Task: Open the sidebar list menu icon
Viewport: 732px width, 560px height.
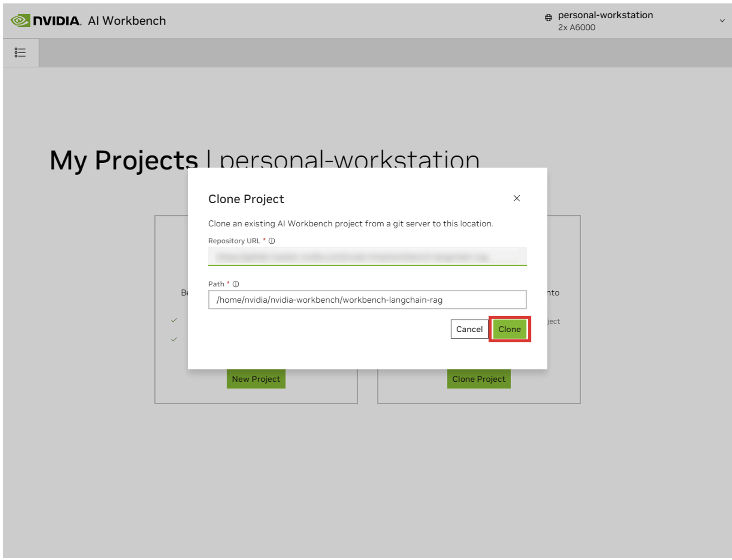Action: [20, 53]
